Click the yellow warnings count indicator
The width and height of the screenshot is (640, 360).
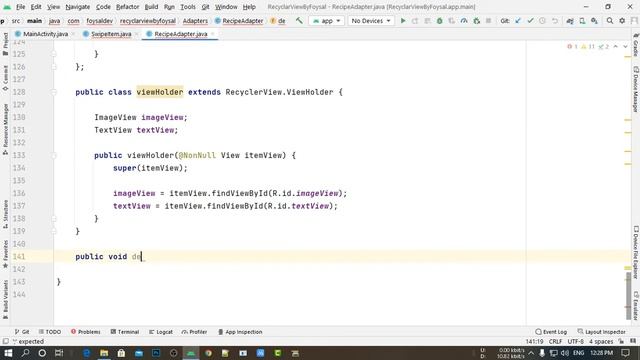point(588,47)
